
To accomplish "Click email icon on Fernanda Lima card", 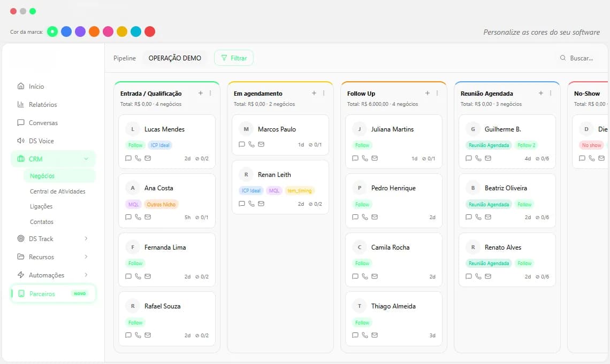I will click(x=148, y=276).
